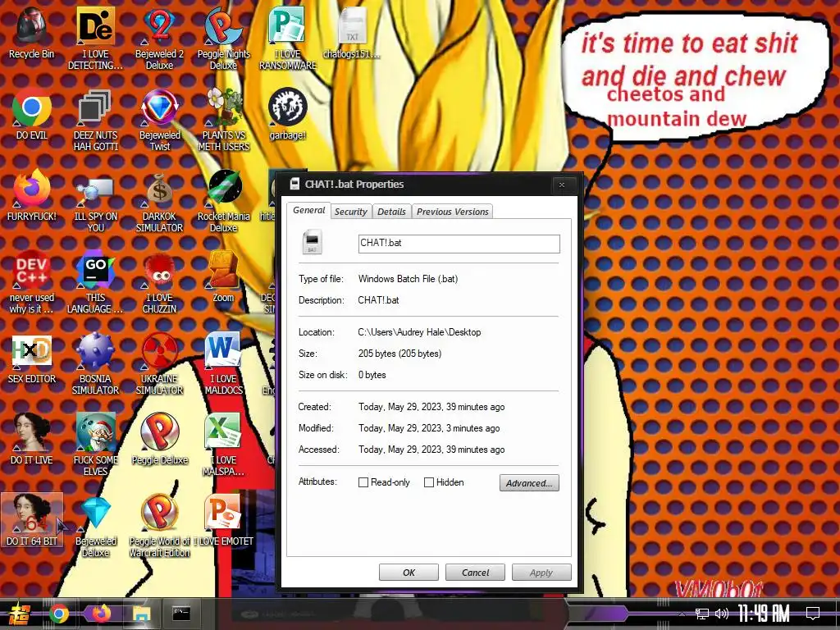Select the DO IT 64 BIT icon
Image resolution: width=840 pixels, height=630 pixels.
tap(32, 519)
